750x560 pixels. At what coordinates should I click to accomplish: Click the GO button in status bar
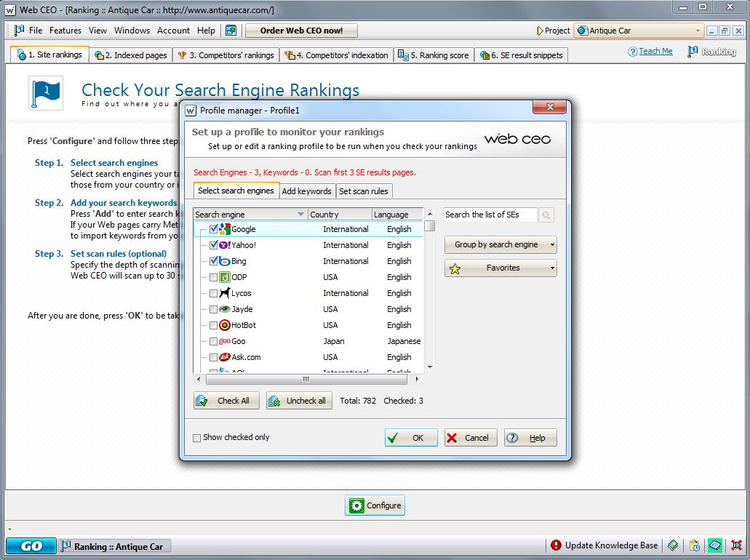[31, 545]
